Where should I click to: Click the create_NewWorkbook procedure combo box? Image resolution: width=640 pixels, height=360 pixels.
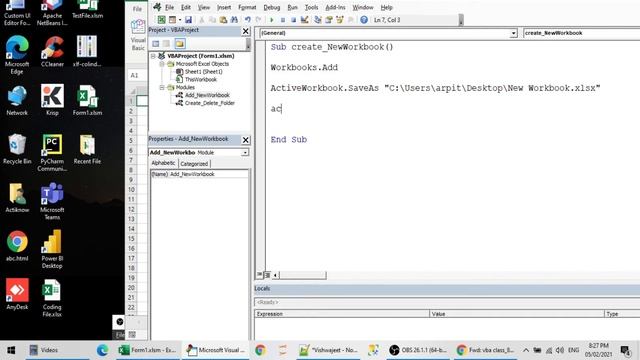pyautogui.click(x=581, y=33)
